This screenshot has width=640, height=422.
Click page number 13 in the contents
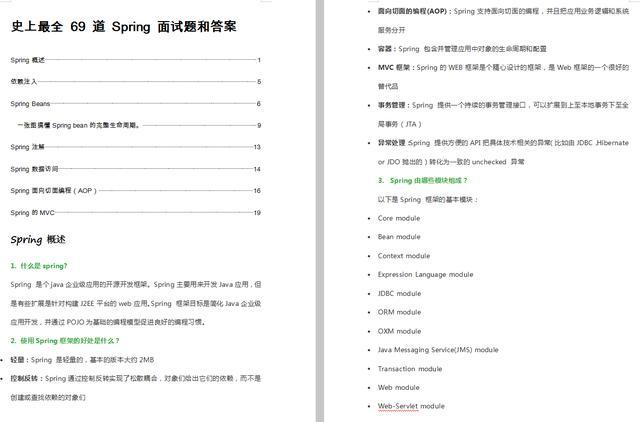coord(257,147)
